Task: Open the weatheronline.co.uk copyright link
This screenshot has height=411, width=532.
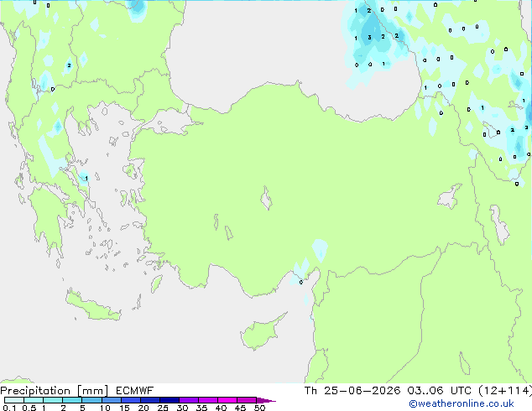Action: 462,403
